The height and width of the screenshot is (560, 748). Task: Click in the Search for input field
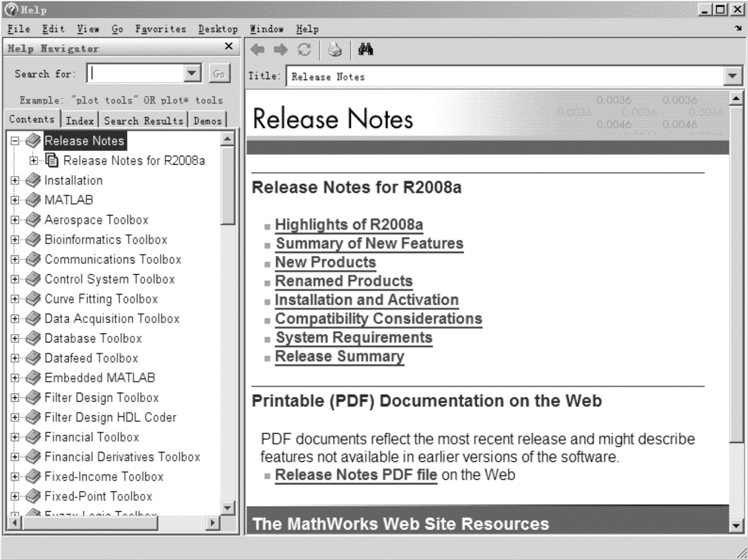tap(136, 73)
